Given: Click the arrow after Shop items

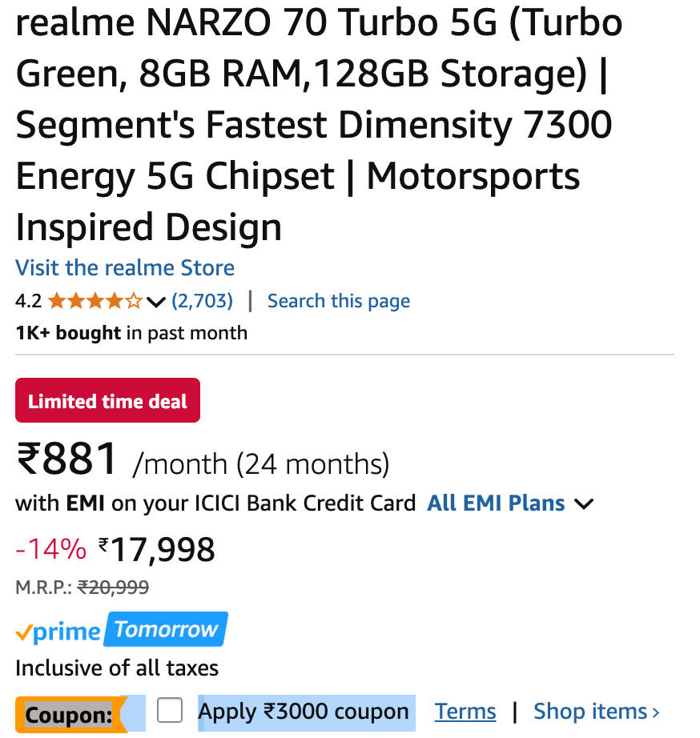Looking at the screenshot, I should [x=656, y=712].
